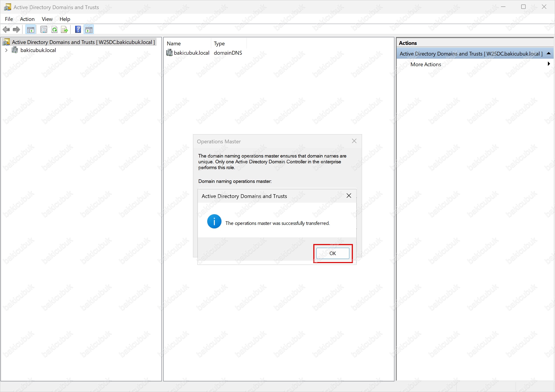Close the main MMC window
Image resolution: width=555 pixels, height=392 pixels.
pos(544,7)
